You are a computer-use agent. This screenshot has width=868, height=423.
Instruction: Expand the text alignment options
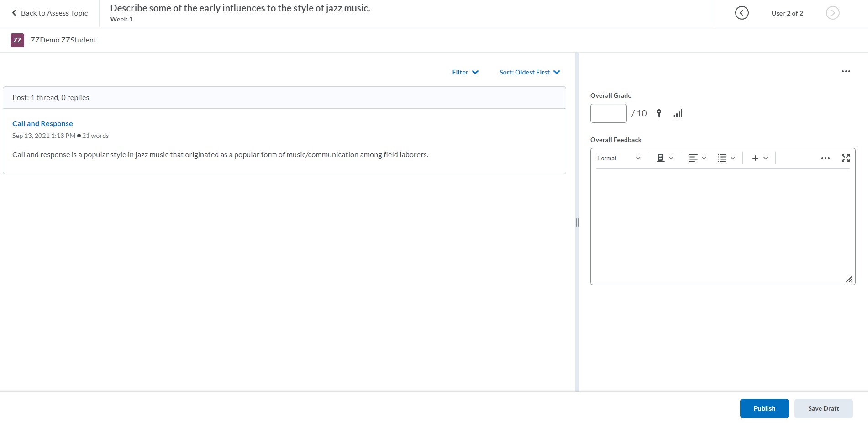tap(697, 158)
